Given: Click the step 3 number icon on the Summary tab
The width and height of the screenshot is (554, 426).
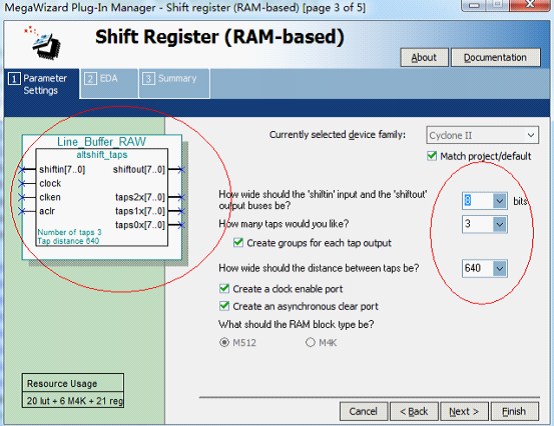Looking at the screenshot, I should click(x=148, y=78).
